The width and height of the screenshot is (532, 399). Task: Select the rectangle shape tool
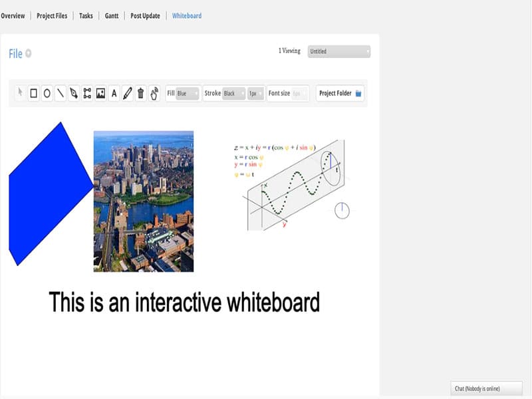34,93
